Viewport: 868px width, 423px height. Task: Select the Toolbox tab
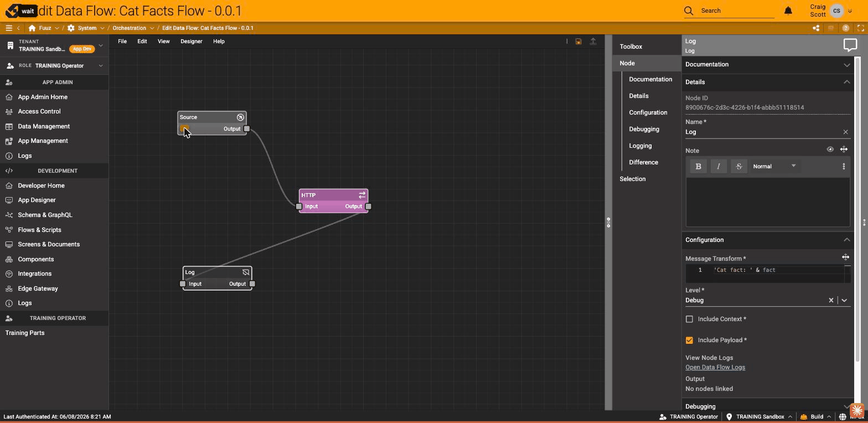point(631,47)
